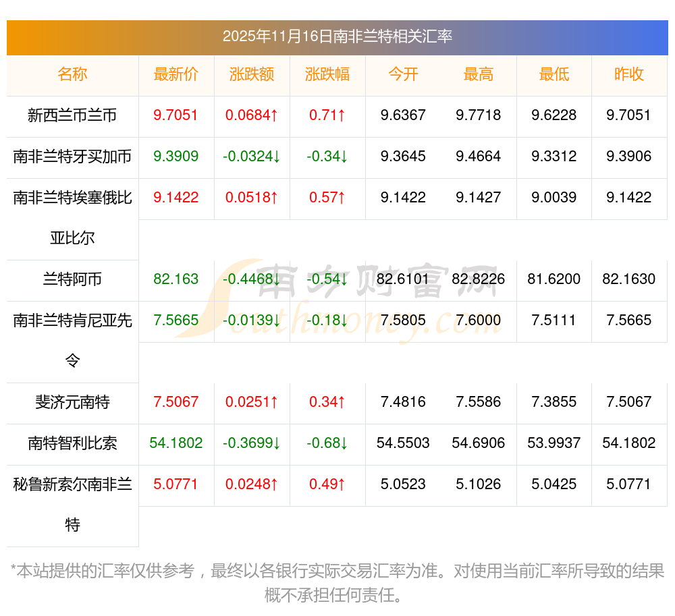Click the green latest price 82.163
675x616 pixels.
(175, 279)
